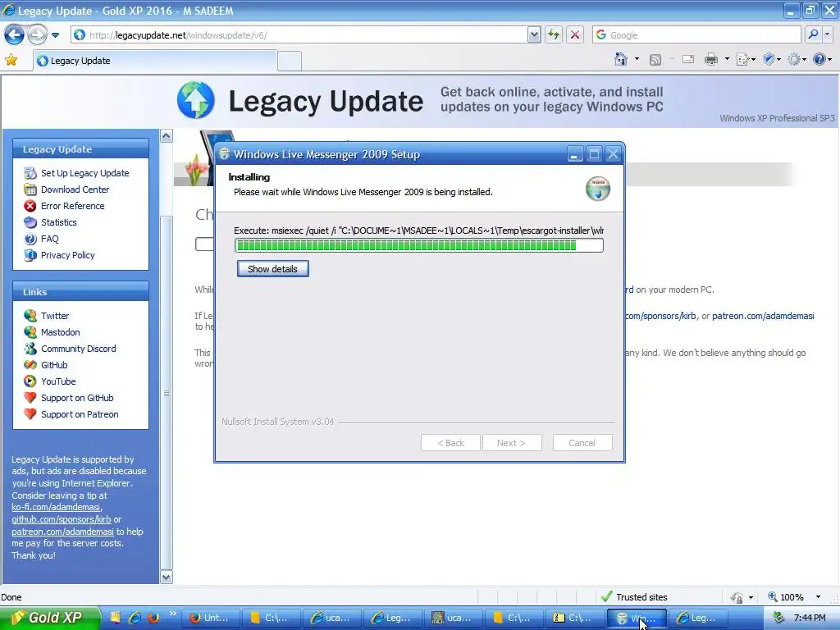This screenshot has width=840, height=630.
Task: Click the greyed Next > button
Action: [x=512, y=443]
